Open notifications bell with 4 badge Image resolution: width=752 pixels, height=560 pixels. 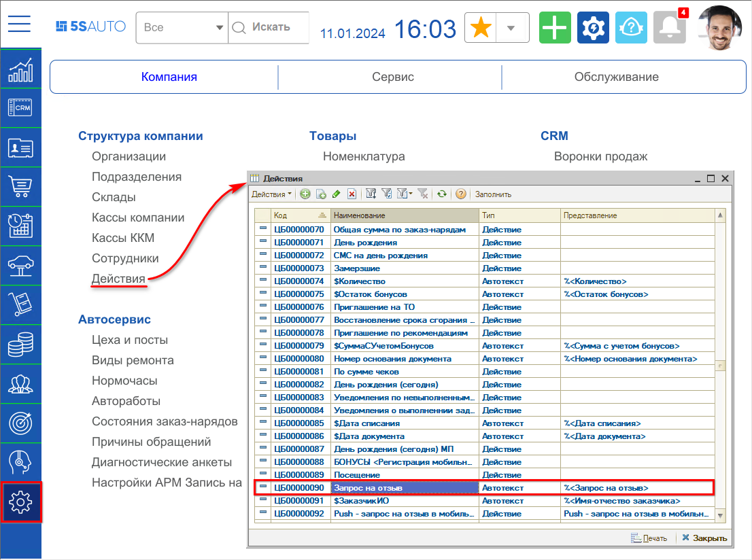670,28
